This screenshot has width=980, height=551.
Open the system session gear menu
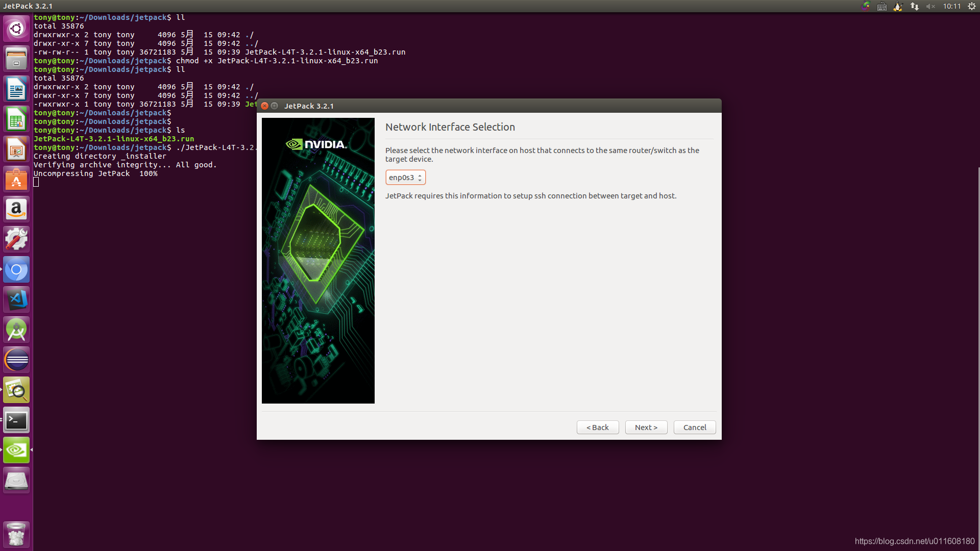pyautogui.click(x=972, y=6)
